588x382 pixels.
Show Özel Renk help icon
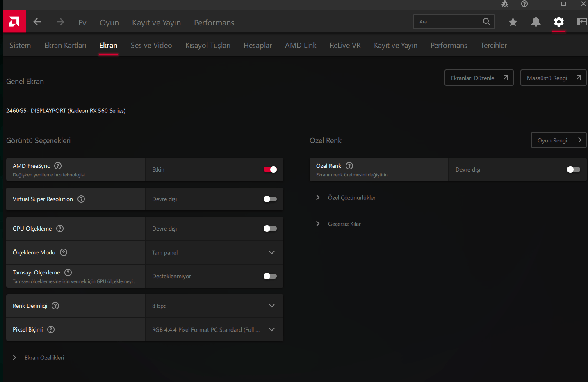[349, 166]
